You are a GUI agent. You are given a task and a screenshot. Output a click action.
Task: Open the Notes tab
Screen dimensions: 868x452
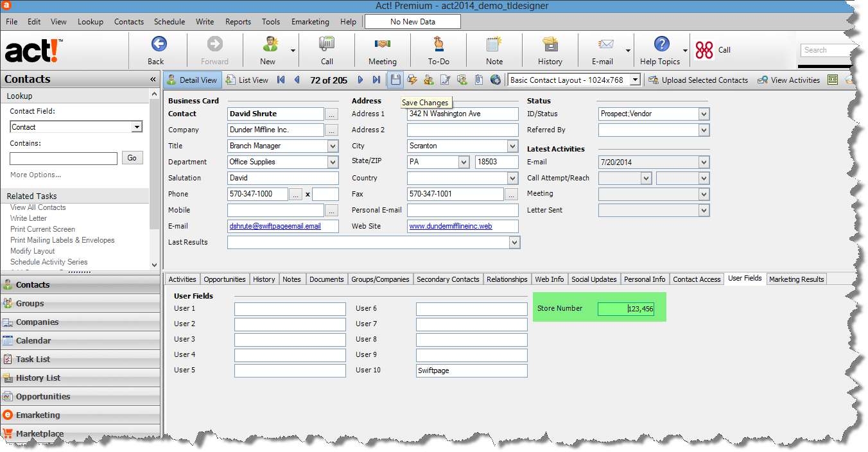[x=291, y=279]
